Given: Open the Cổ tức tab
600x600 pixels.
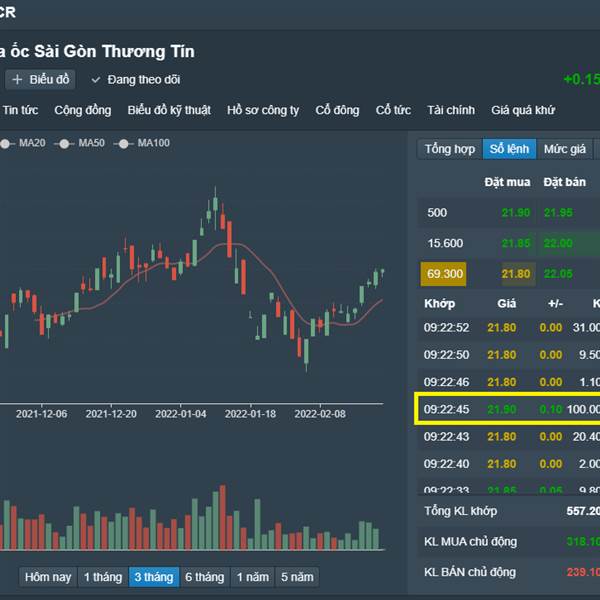Looking at the screenshot, I should click(393, 110).
